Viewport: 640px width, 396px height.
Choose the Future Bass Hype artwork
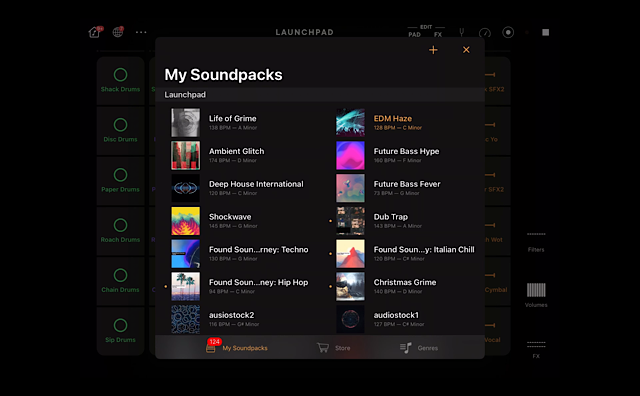350,155
